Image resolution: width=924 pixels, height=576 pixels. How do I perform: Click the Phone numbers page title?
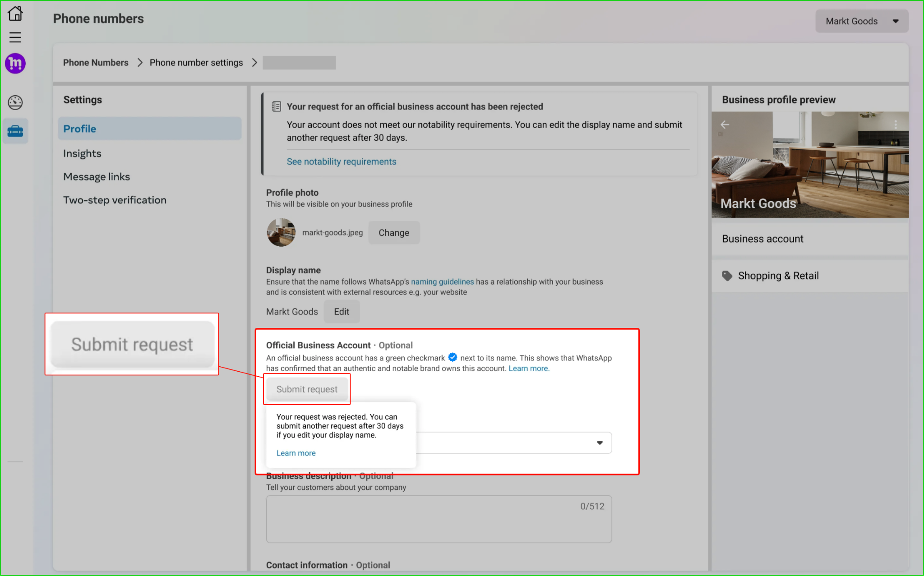pyautogui.click(x=98, y=18)
